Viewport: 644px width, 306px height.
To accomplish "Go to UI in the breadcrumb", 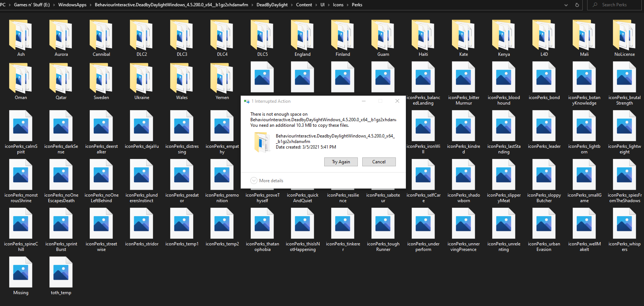I will (322, 5).
